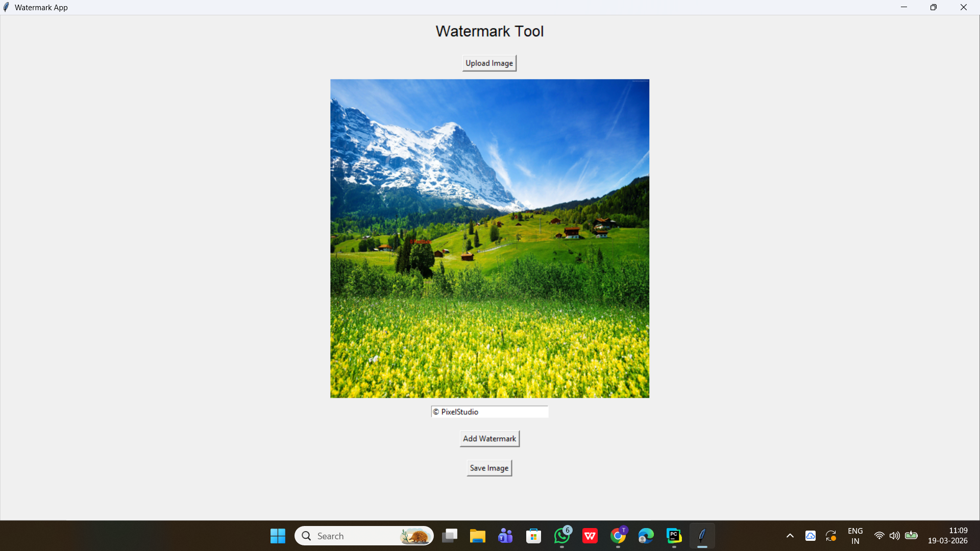
Task: Click the volume icon in the tray
Action: (x=895, y=535)
